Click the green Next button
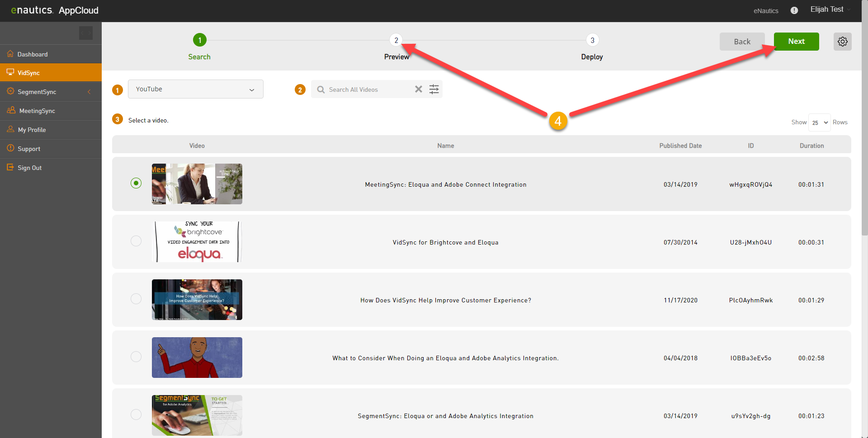Viewport: 868px width, 438px height. click(x=797, y=42)
